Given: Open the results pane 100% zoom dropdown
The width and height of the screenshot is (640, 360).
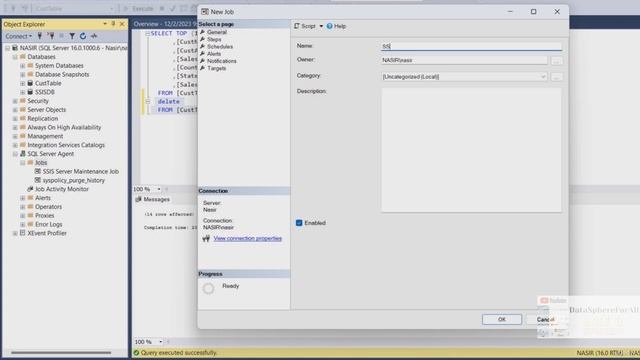Looking at the screenshot, I should pyautogui.click(x=160, y=342).
